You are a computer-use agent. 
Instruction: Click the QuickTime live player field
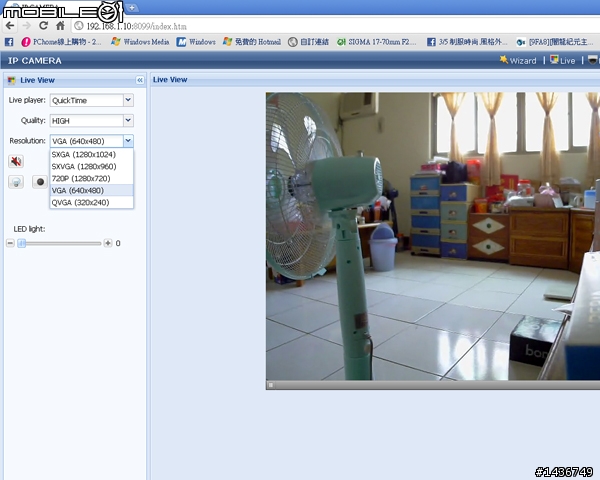click(x=87, y=100)
